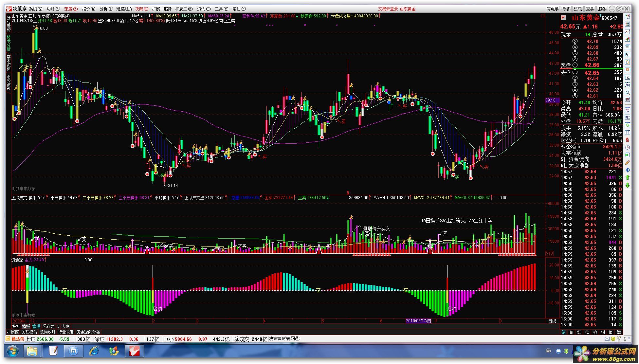Screen dimensions: 639x364
Task: Click the 2010/06/17/四 date marker
Action: [419, 321]
